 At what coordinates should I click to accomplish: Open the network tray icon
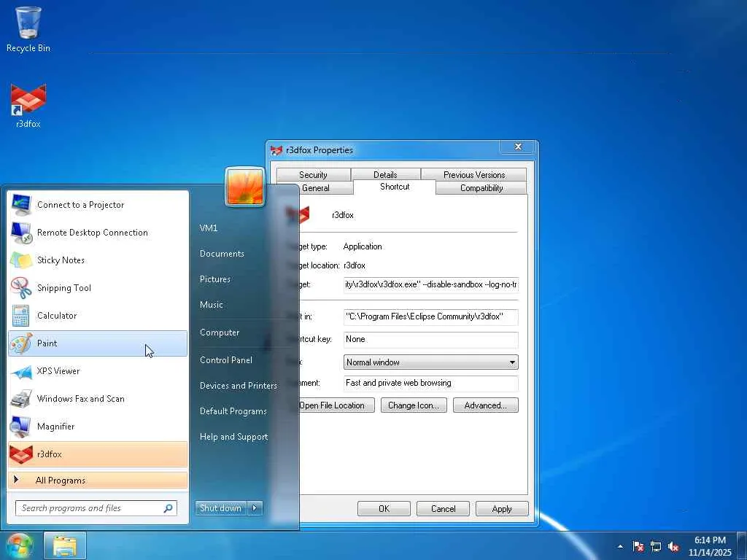pyautogui.click(x=656, y=546)
